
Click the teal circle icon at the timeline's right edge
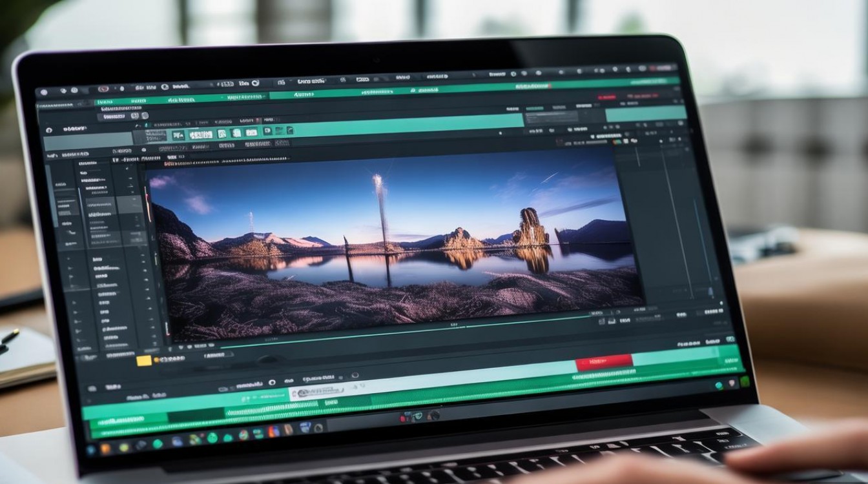pos(719,385)
